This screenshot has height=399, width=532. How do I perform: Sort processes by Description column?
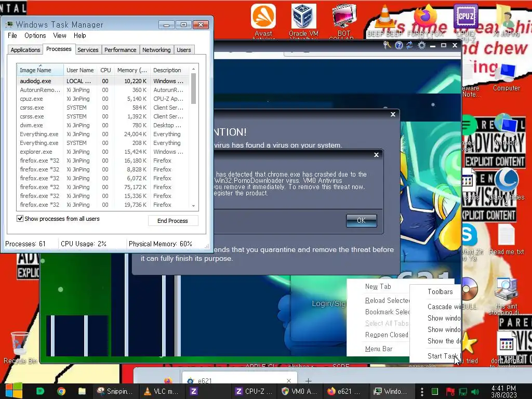[x=170, y=70]
